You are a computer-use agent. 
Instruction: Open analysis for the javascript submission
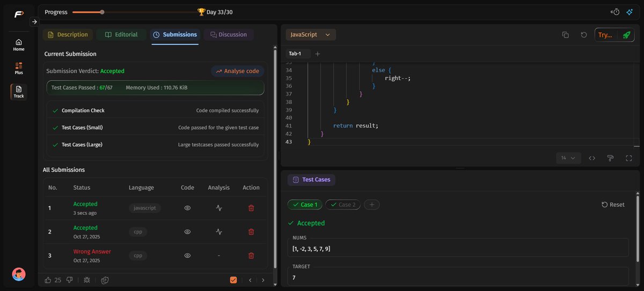219,208
